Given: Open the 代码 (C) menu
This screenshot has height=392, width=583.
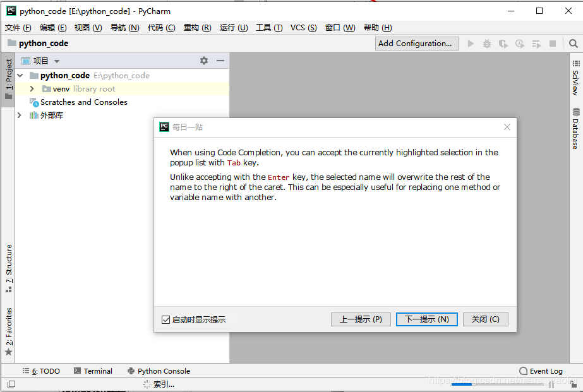Looking at the screenshot, I should 161,28.
